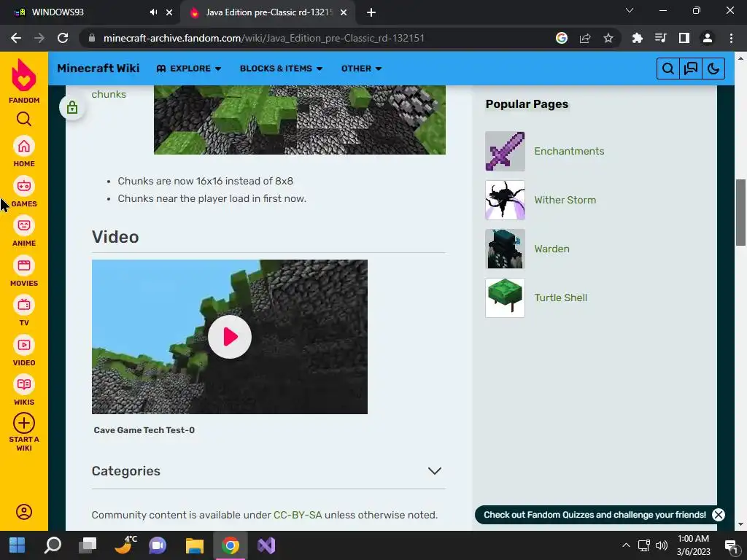Open the VIDEO section in the sidebar
The width and height of the screenshot is (747, 560).
24,351
